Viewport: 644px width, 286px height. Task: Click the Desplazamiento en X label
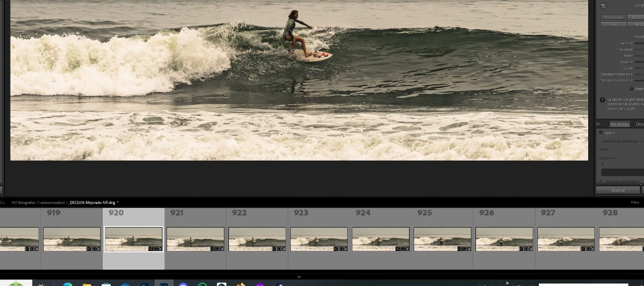tap(616, 74)
